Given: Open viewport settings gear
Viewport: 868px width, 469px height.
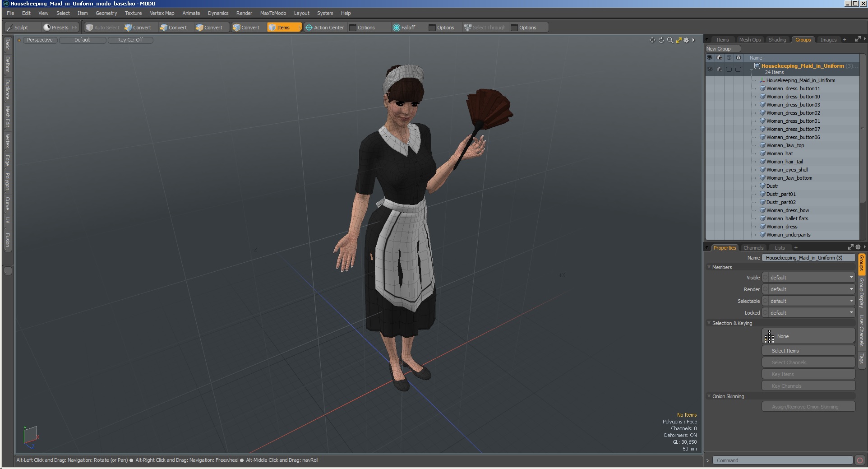Looking at the screenshot, I should 686,40.
